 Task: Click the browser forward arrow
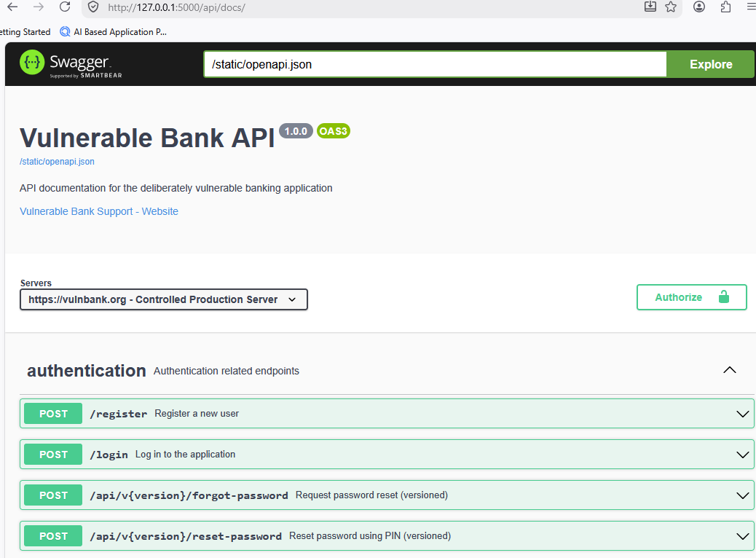point(39,7)
